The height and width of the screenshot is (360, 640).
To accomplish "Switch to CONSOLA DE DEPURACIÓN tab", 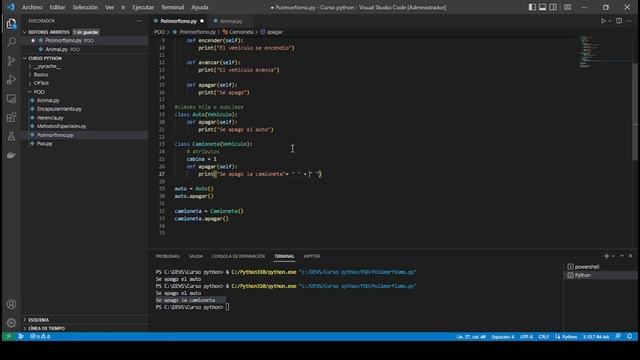I will [238, 256].
